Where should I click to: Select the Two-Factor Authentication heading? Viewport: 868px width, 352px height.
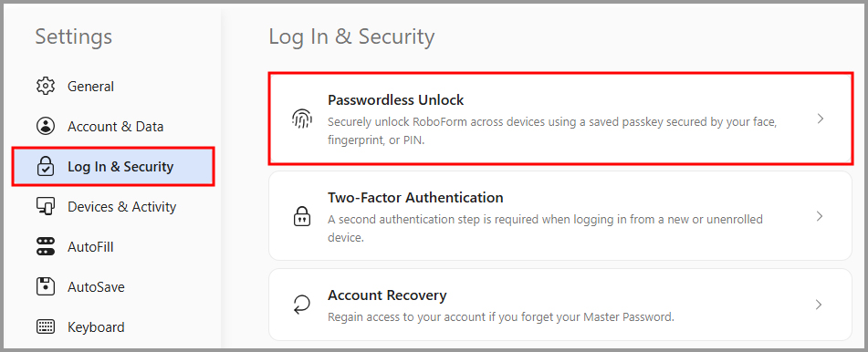pos(415,198)
